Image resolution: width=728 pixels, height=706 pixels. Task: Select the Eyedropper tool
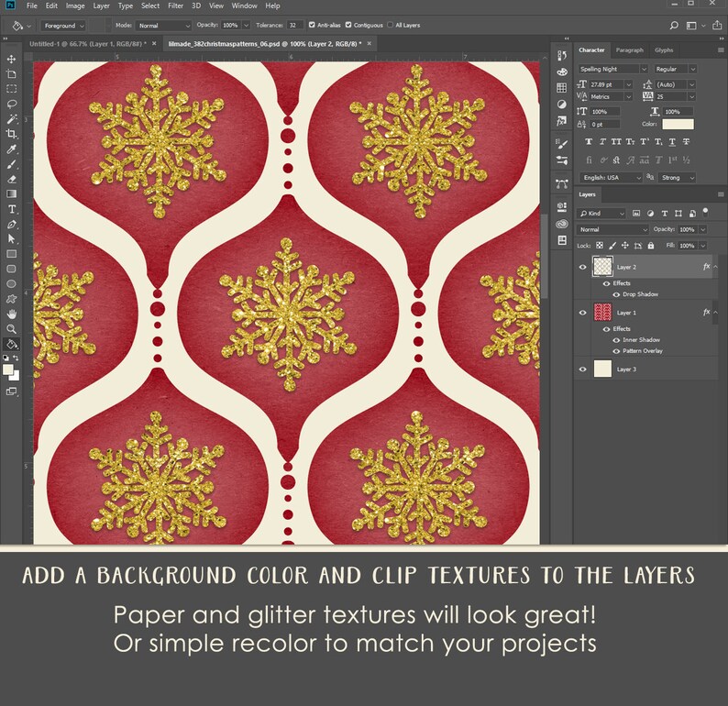pyautogui.click(x=12, y=149)
